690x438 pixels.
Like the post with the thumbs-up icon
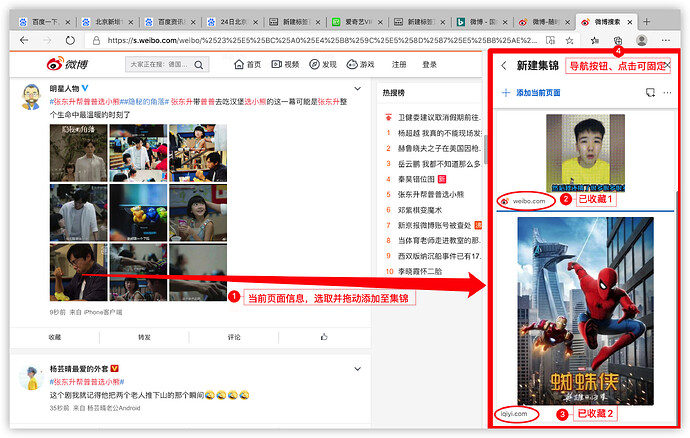(x=324, y=337)
